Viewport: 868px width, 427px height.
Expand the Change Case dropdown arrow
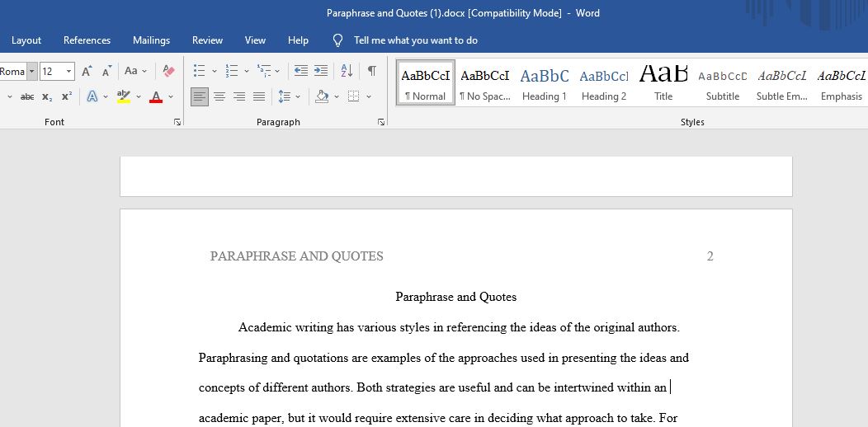tap(144, 71)
